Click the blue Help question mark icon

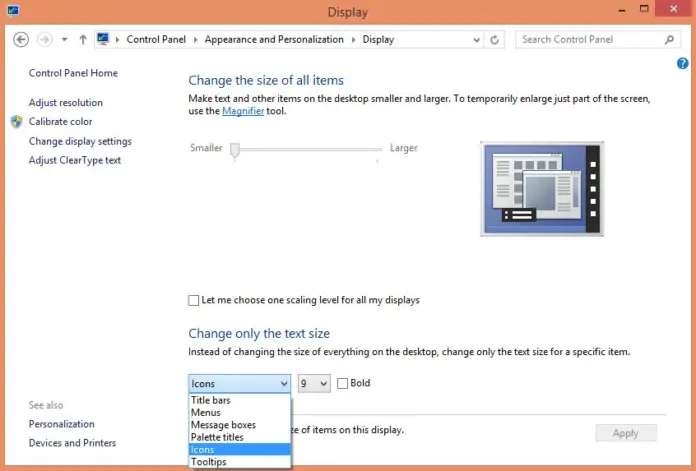tap(683, 63)
